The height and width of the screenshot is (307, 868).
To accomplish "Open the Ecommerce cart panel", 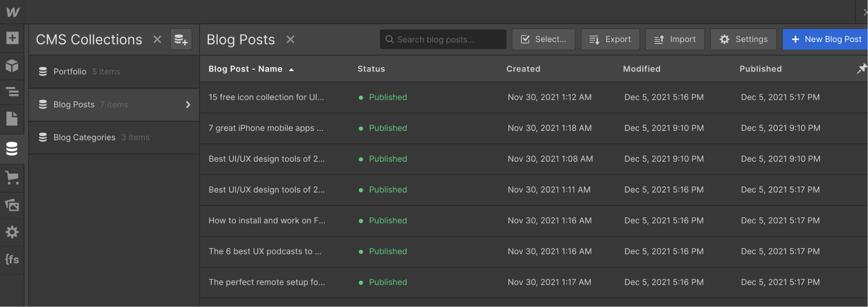I will (x=12, y=178).
